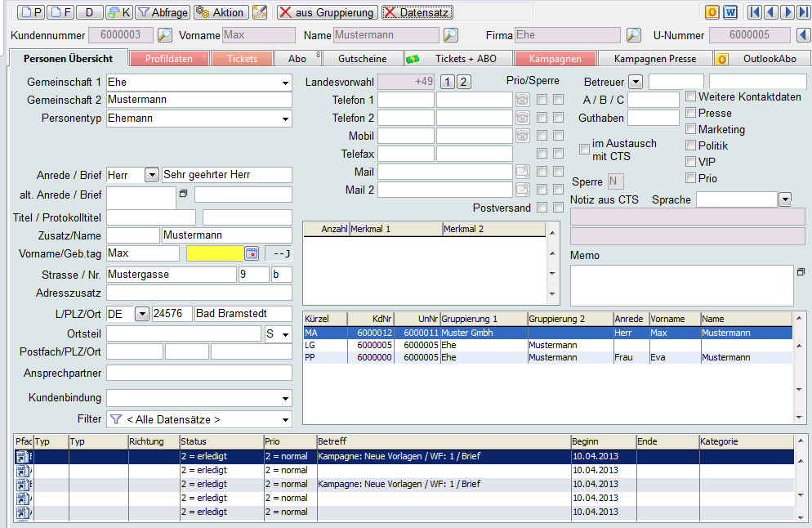Enable the VIP checkbox
Screen dimensions: 812x528
[x=690, y=162]
